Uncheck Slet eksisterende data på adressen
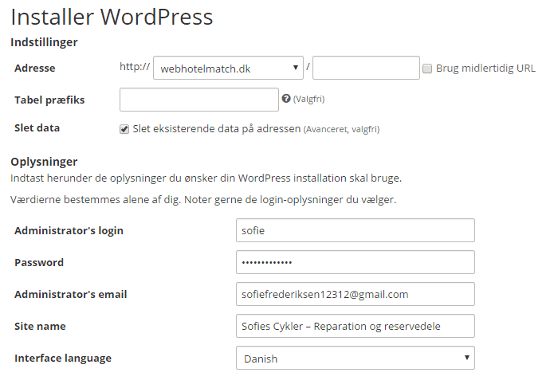This screenshot has height=392, width=546. [124, 129]
